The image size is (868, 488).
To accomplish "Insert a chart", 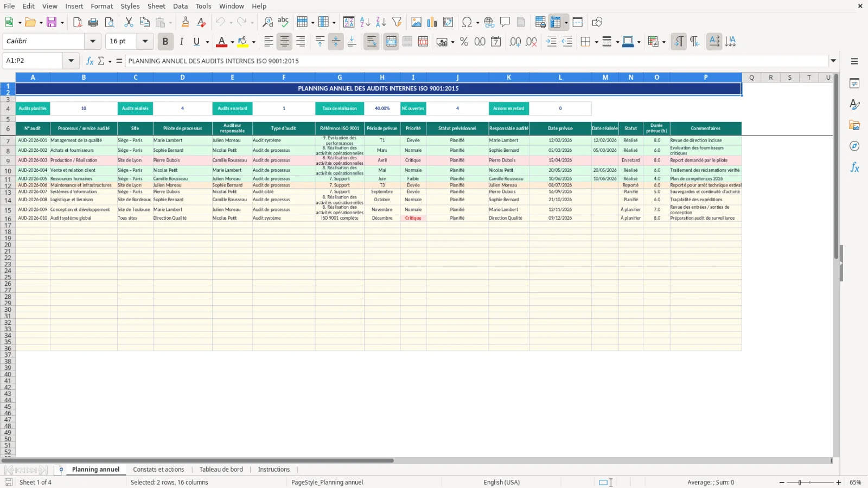I will click(x=432, y=22).
